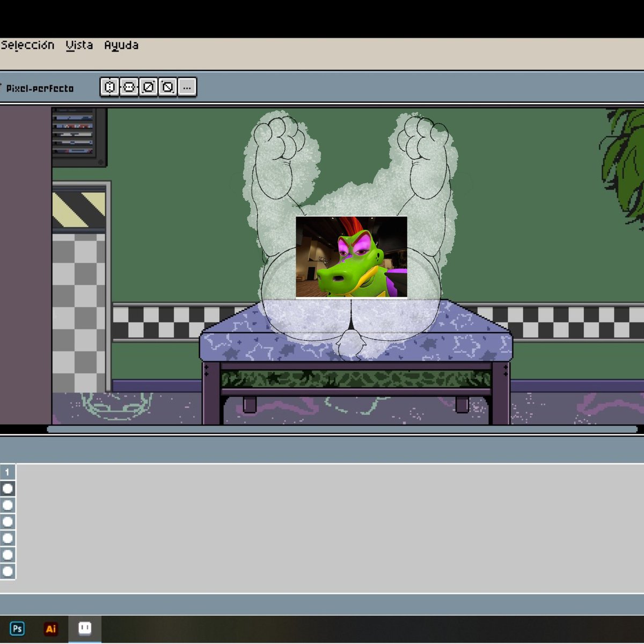Open the Selección menu
The height and width of the screenshot is (644, 644).
click(x=27, y=46)
